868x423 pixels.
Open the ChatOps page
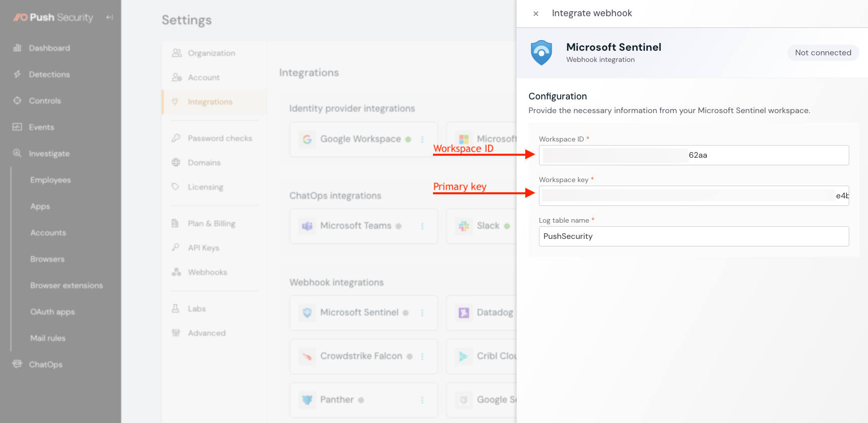pos(46,365)
